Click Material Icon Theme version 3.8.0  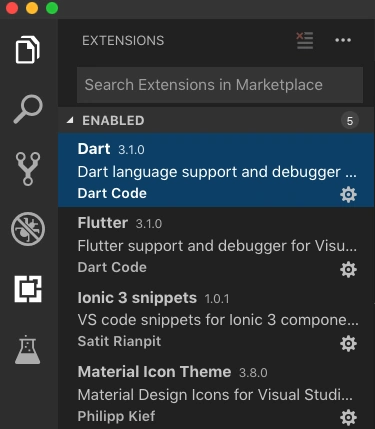pos(253,373)
